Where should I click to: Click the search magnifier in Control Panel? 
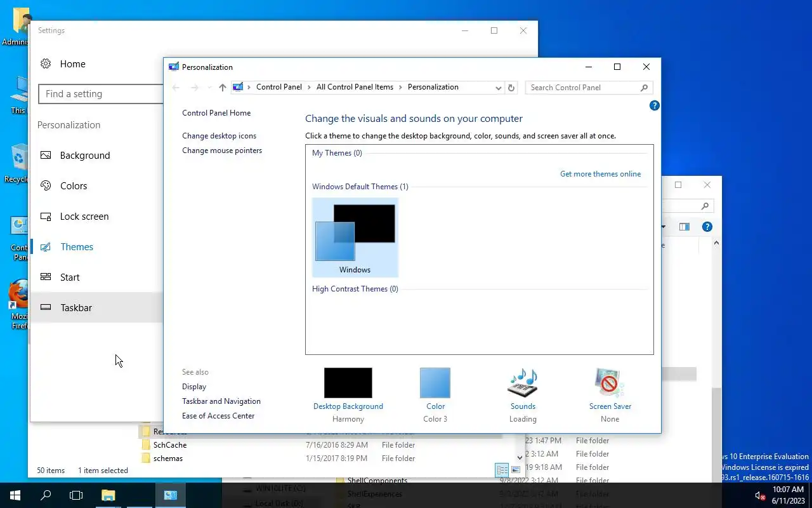(x=645, y=88)
